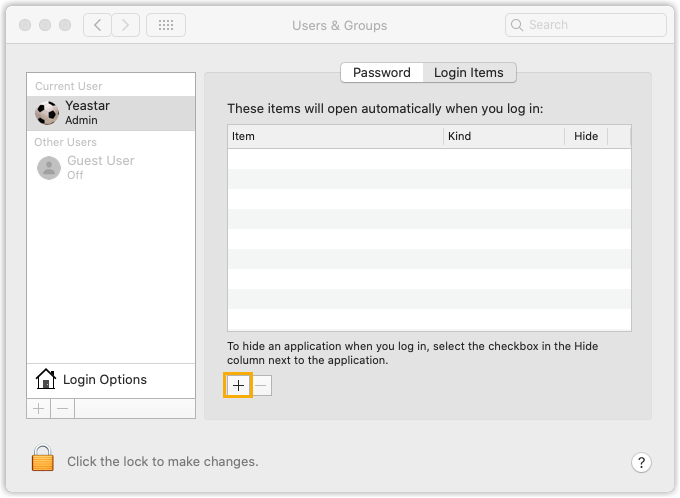The width and height of the screenshot is (680, 498).
Task: Click Yeastar's soccer ball avatar
Action: coord(47,113)
